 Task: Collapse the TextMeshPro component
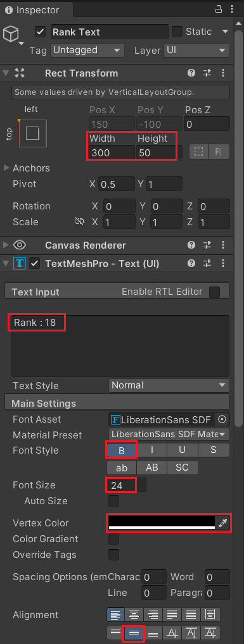point(5,263)
